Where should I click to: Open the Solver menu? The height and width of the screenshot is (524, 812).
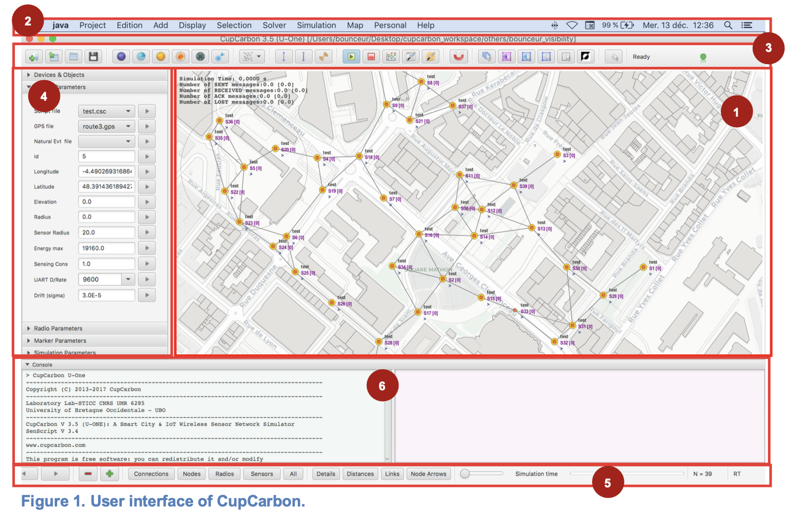[x=274, y=25]
